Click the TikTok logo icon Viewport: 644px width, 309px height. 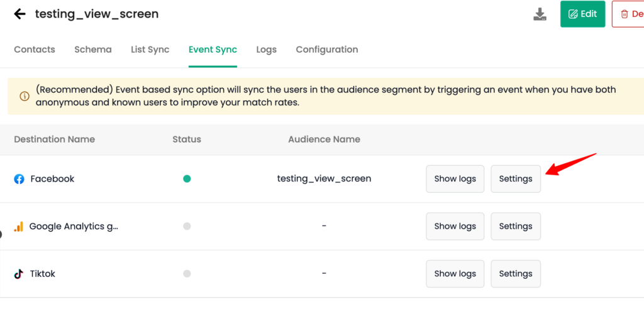point(18,274)
